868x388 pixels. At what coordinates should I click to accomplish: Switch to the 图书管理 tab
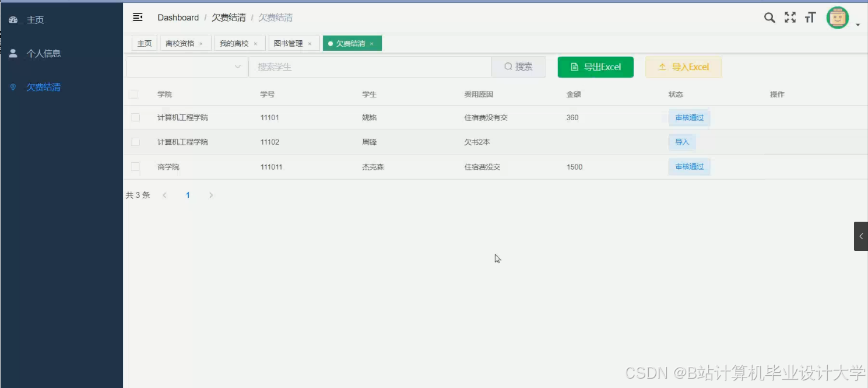tap(290, 43)
